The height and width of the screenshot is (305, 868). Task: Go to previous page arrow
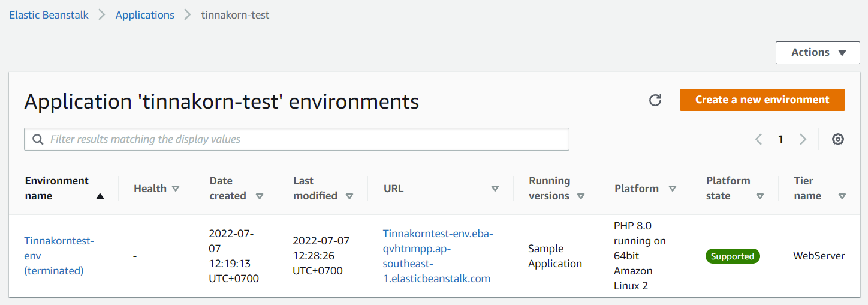758,139
